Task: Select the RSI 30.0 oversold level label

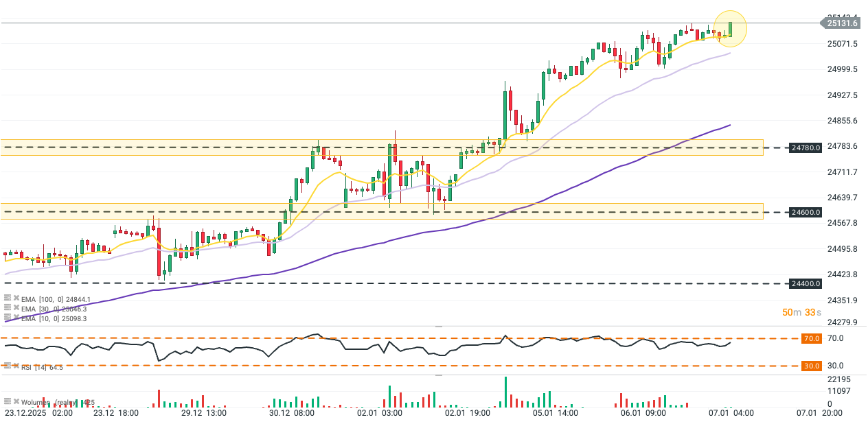Action: click(811, 366)
